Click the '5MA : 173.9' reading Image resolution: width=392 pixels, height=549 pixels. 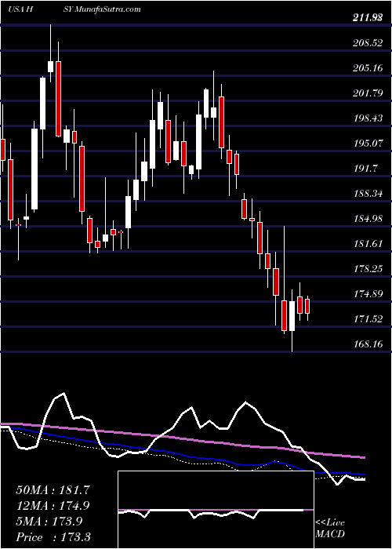[49, 522]
